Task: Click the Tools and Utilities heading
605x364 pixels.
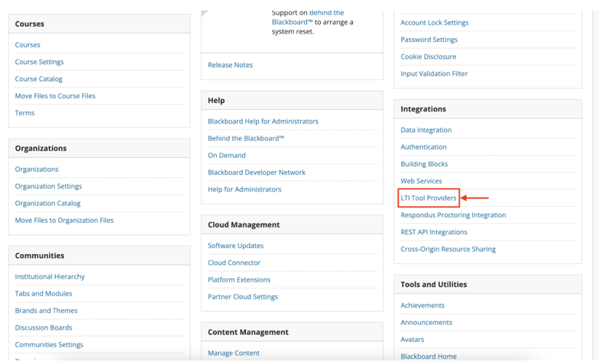Action: 434,284
